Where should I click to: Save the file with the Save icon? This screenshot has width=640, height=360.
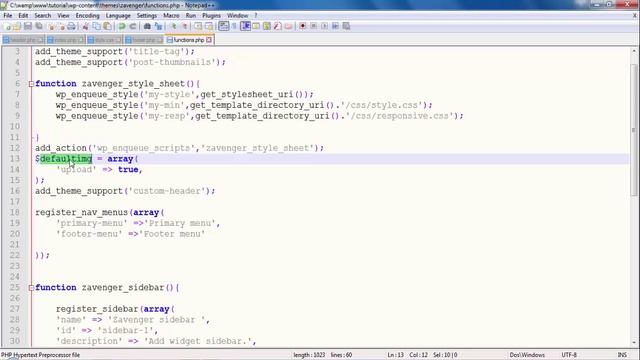pyautogui.click(x=28, y=26)
